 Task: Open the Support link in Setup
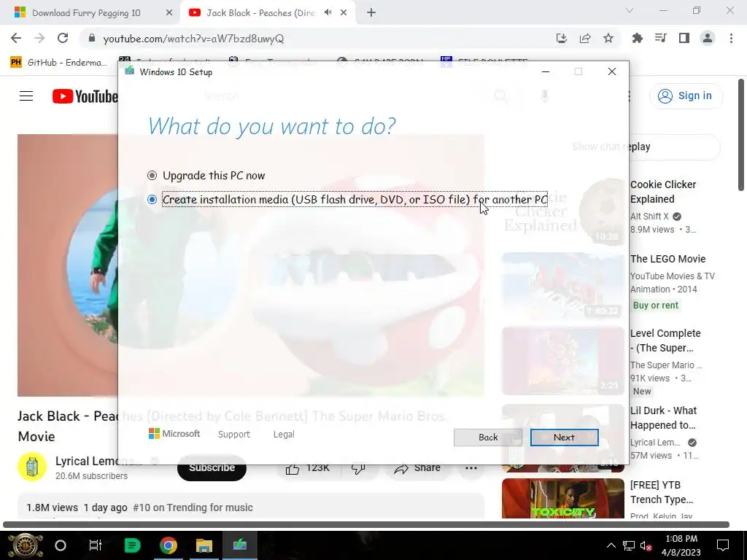234,435
